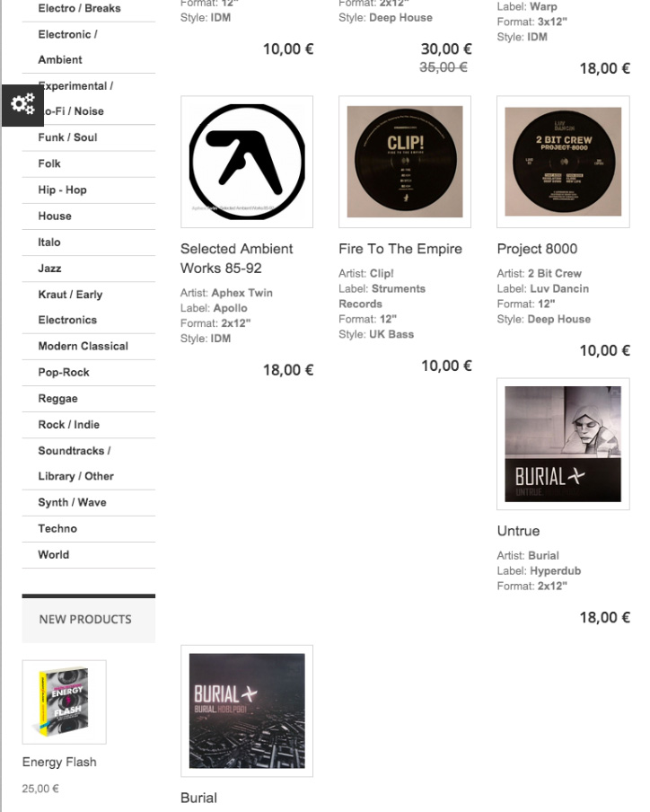
Task: Select the Jazz category
Action: [89, 269]
